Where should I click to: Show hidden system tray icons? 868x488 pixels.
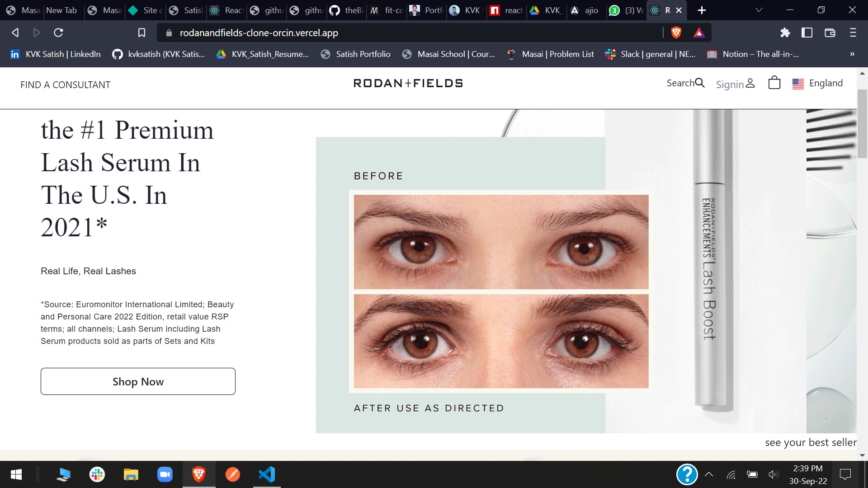pos(709,474)
